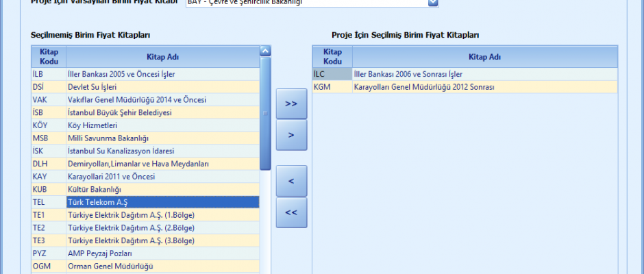Select the Orman Genel Müdürlüğü row
644x274 pixels.
162,266
